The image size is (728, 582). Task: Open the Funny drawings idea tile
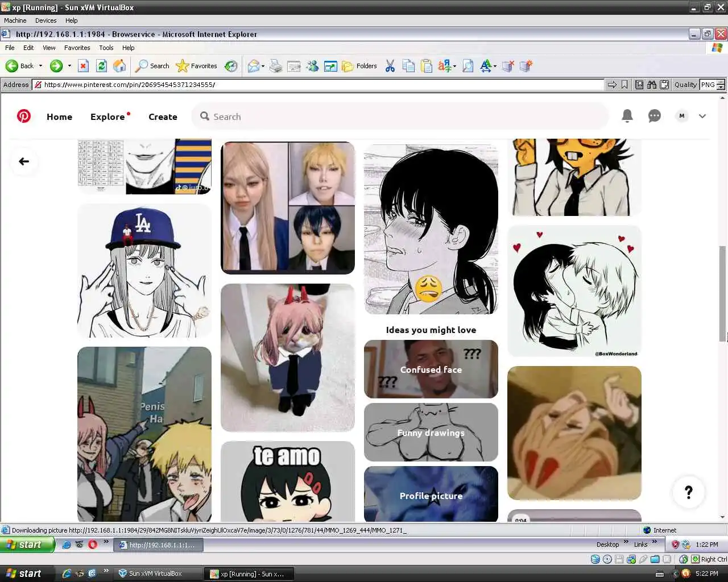[x=431, y=433]
